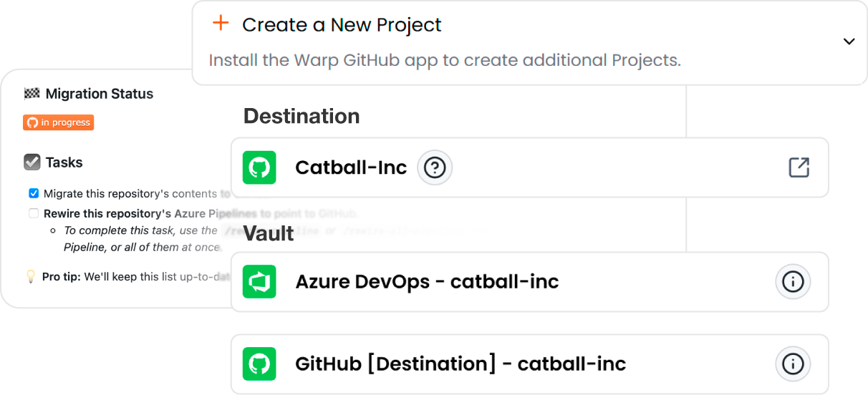Screen dimensions: 868x395
Task: Expand the Create a New Project chevron
Action: [x=849, y=42]
